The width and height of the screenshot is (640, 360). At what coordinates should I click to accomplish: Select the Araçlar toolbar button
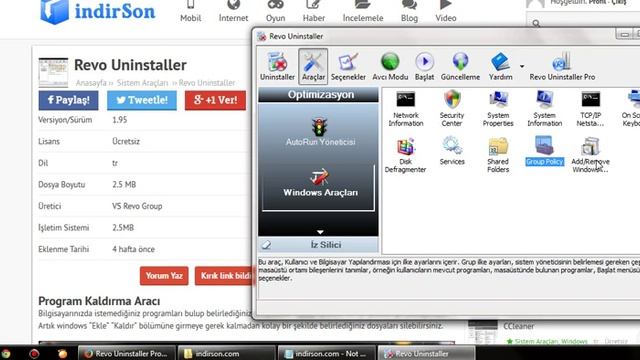tap(313, 66)
